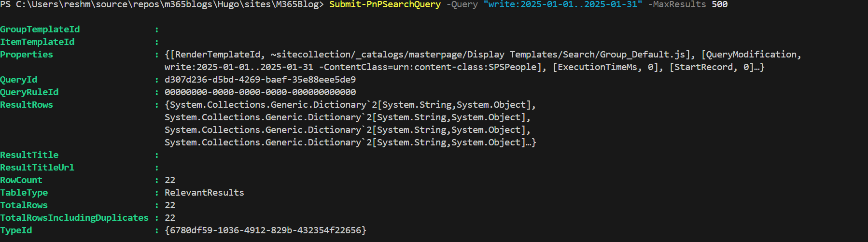Click the [StartRecord, 0] entry
This screenshot has height=242, width=868.
point(711,67)
